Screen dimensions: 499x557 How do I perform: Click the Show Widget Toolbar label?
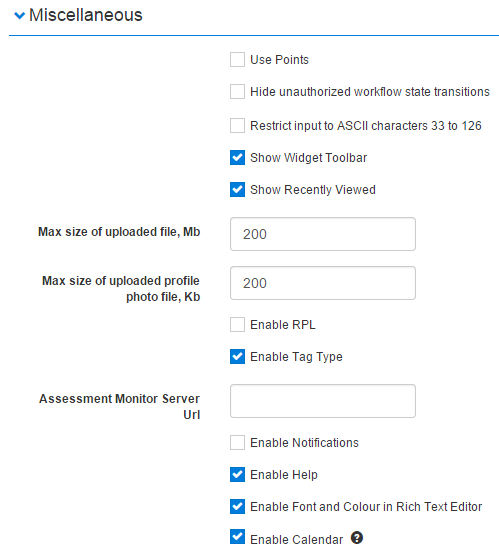(308, 158)
